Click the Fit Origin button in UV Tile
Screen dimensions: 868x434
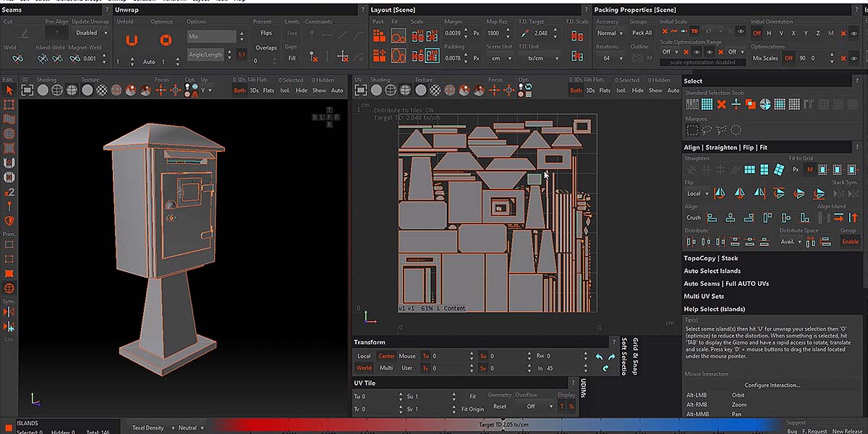pos(473,409)
